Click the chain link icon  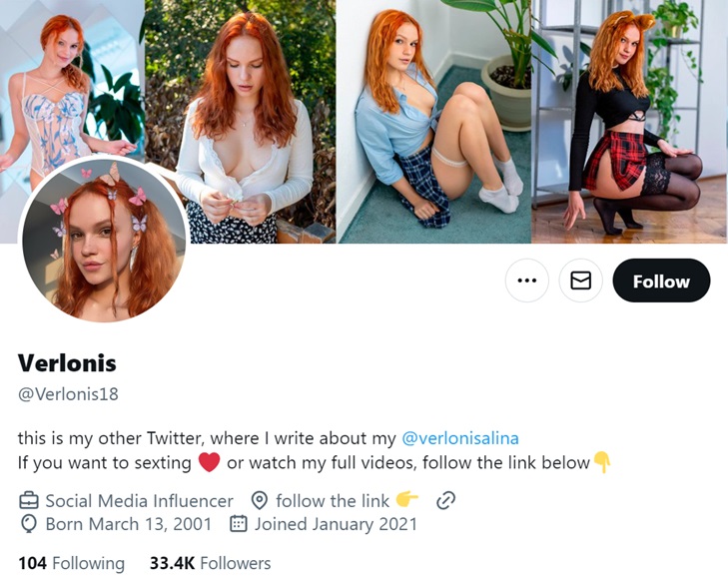pyautogui.click(x=446, y=500)
